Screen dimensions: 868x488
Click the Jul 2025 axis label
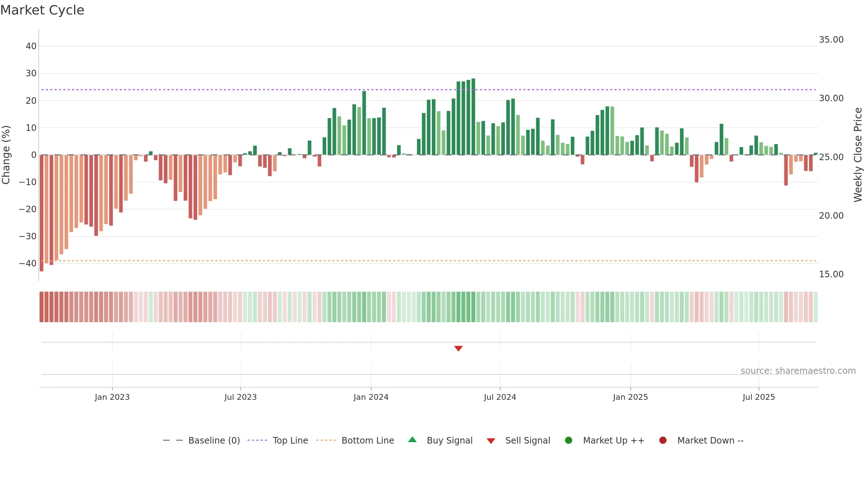[759, 397]
